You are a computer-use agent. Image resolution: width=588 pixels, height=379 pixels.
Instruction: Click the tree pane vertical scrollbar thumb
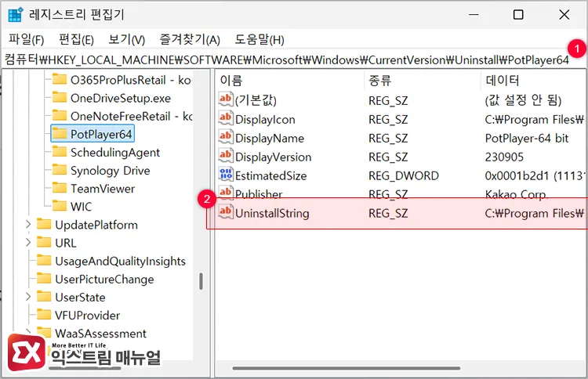tap(201, 281)
